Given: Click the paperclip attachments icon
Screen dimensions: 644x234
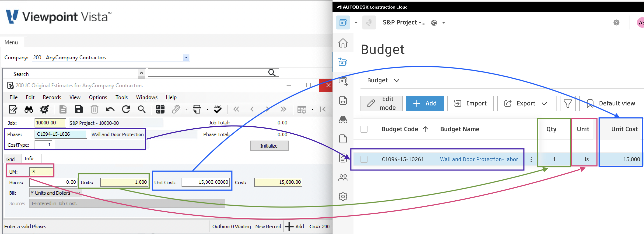Looking at the screenshot, I should point(176,109).
